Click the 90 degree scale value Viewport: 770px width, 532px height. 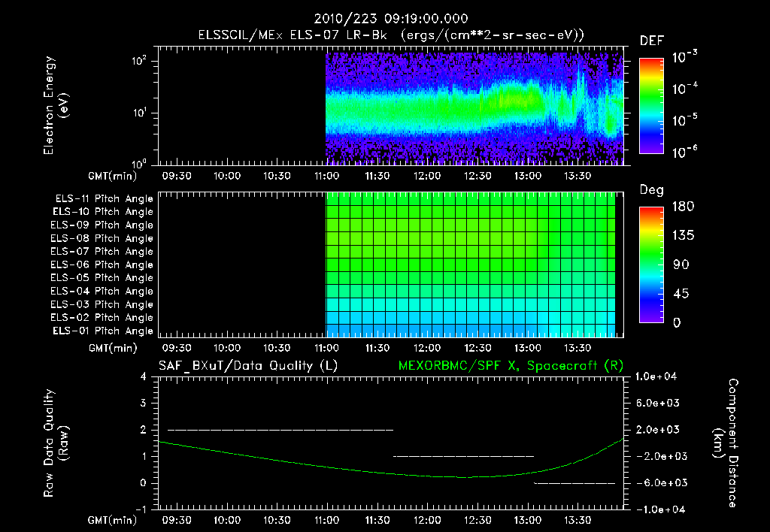click(x=681, y=265)
